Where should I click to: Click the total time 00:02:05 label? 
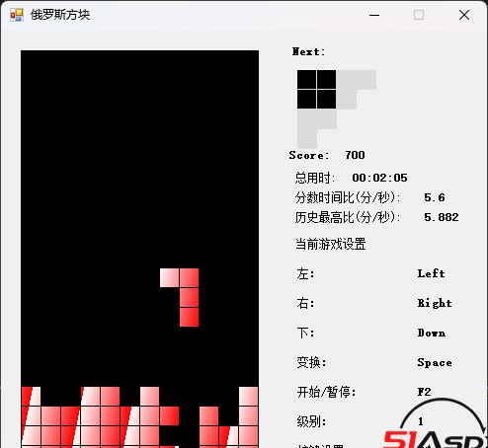pyautogui.click(x=379, y=178)
